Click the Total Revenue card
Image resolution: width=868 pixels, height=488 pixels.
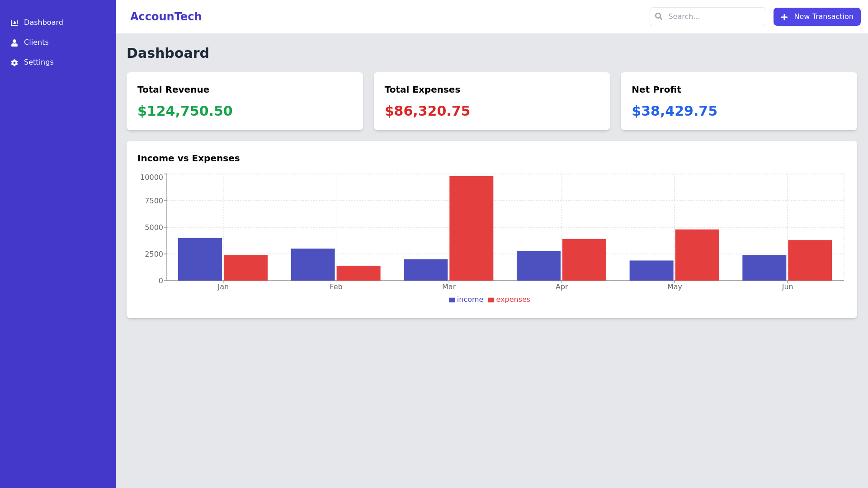pyautogui.click(x=245, y=101)
